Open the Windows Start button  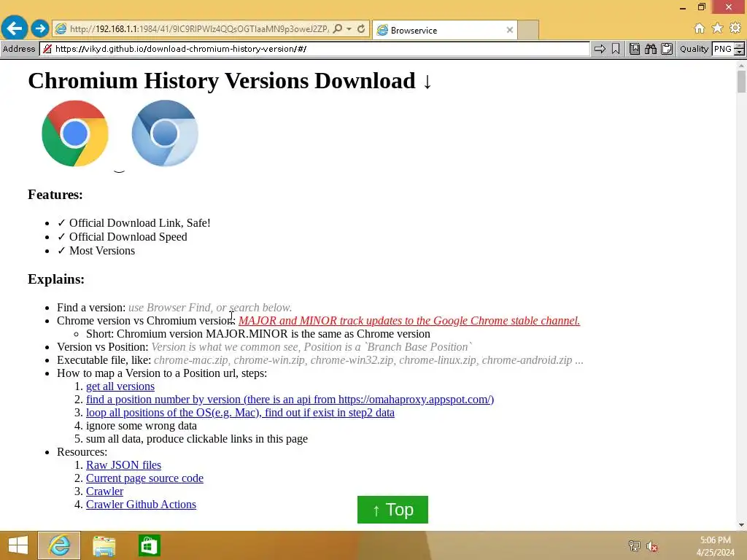[x=18, y=545]
